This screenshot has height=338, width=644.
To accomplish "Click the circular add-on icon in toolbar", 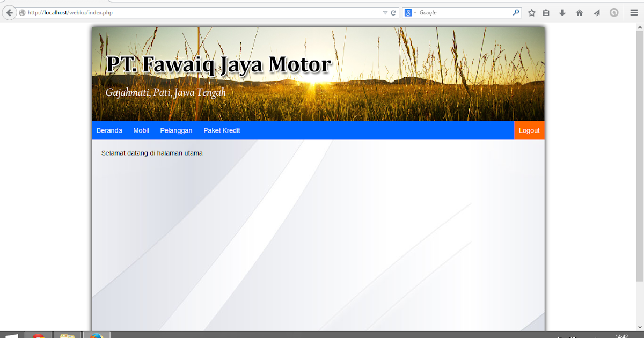I will [x=613, y=12].
